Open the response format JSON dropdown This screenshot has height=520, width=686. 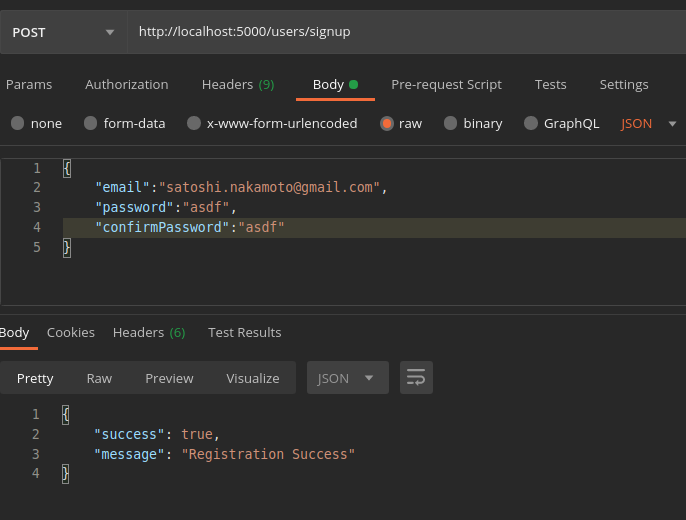click(x=347, y=378)
